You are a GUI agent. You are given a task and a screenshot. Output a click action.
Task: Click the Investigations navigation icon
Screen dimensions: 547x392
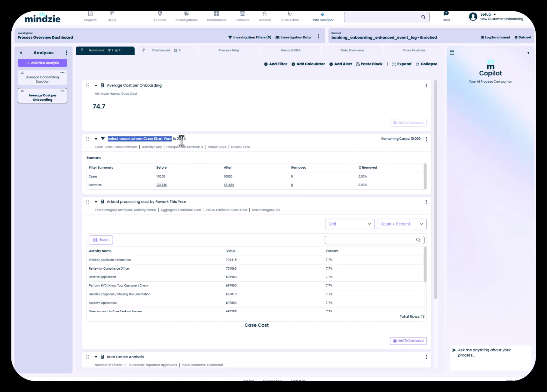[186, 14]
